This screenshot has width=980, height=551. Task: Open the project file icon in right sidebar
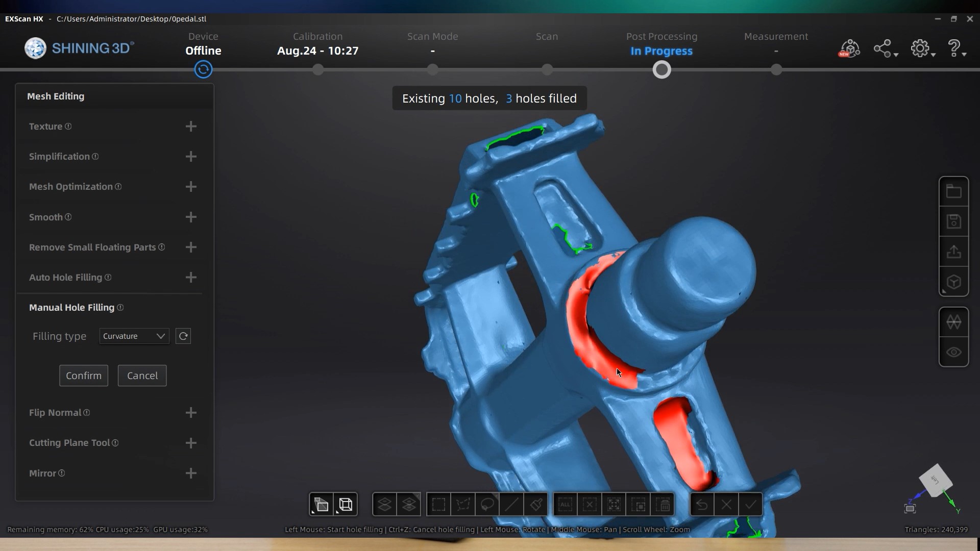pyautogui.click(x=954, y=190)
